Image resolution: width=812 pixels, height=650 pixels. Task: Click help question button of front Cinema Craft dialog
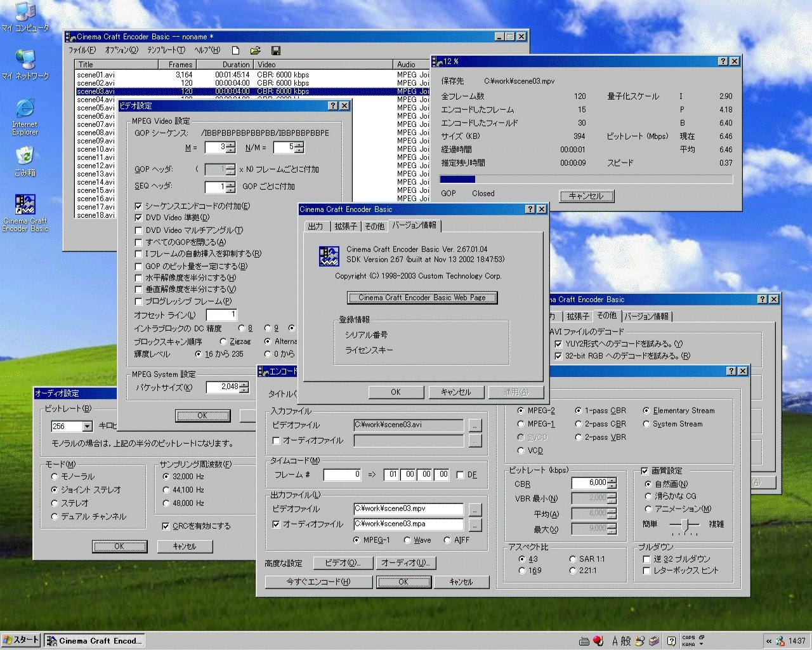pyautogui.click(x=530, y=209)
